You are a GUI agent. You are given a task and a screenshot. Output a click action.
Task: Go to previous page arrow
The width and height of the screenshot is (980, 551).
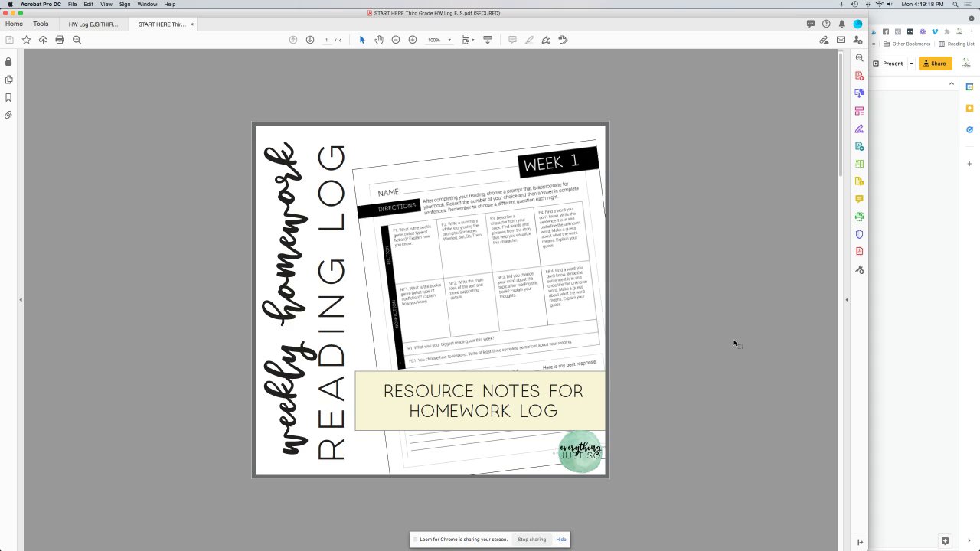pyautogui.click(x=293, y=40)
